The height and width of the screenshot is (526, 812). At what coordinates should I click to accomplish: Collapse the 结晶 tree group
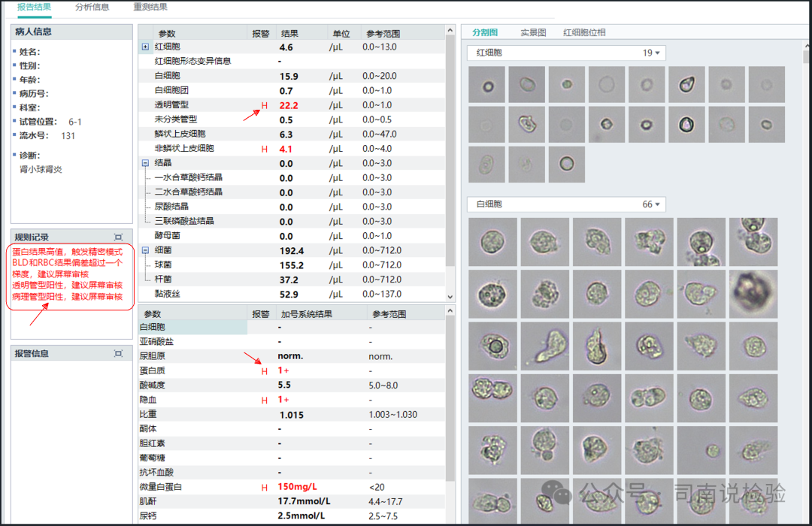point(146,163)
